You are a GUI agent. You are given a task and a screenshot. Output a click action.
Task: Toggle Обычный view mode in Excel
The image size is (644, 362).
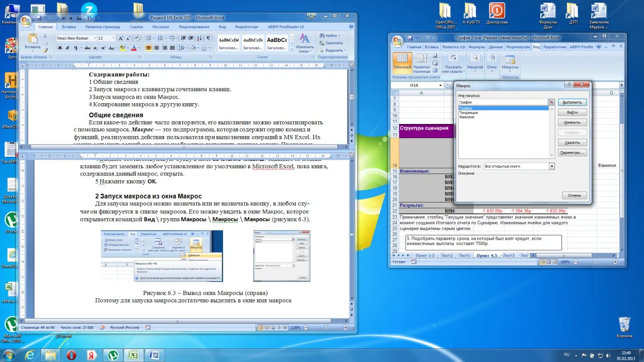tap(402, 64)
